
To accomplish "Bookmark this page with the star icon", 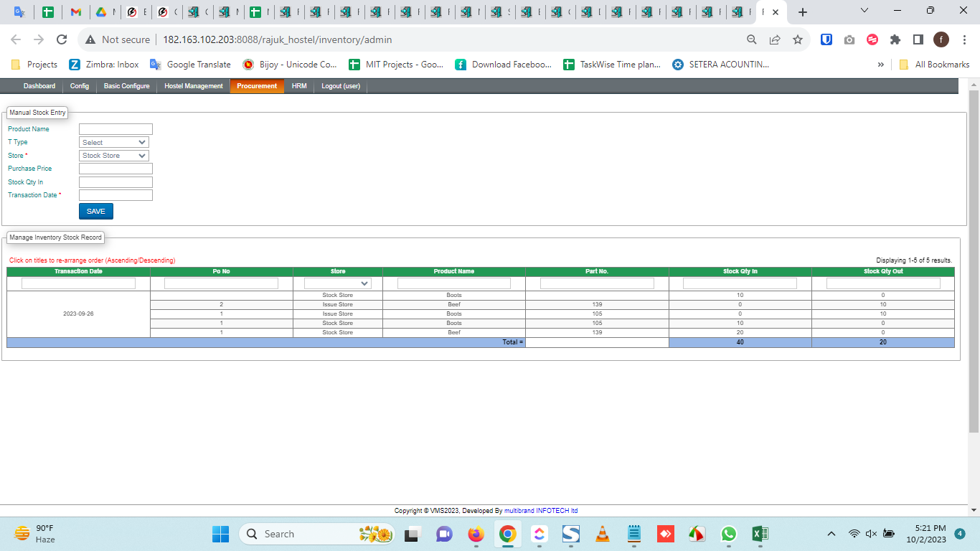I will [x=797, y=39].
